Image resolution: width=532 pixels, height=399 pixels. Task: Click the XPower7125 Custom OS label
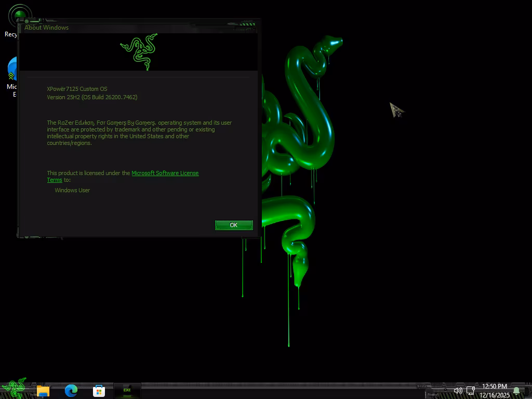[77, 89]
